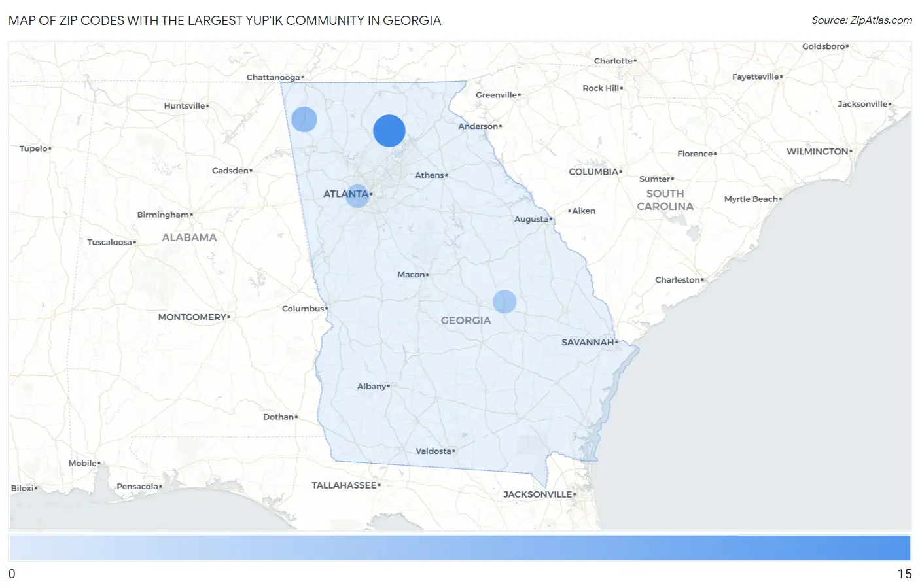Click the Greenville city label
The image size is (920, 588).
[x=496, y=95]
